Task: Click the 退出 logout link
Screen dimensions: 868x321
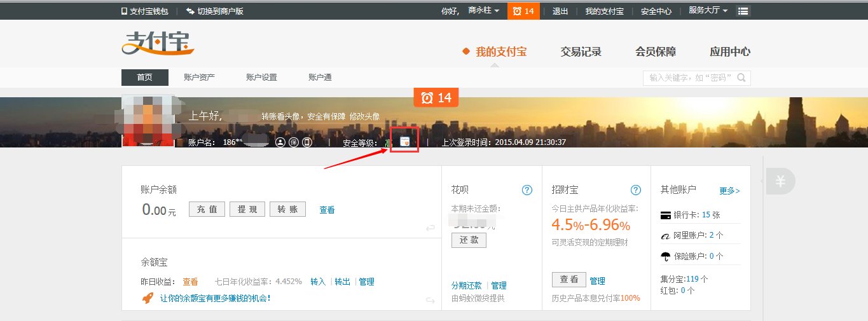Action: tap(560, 11)
